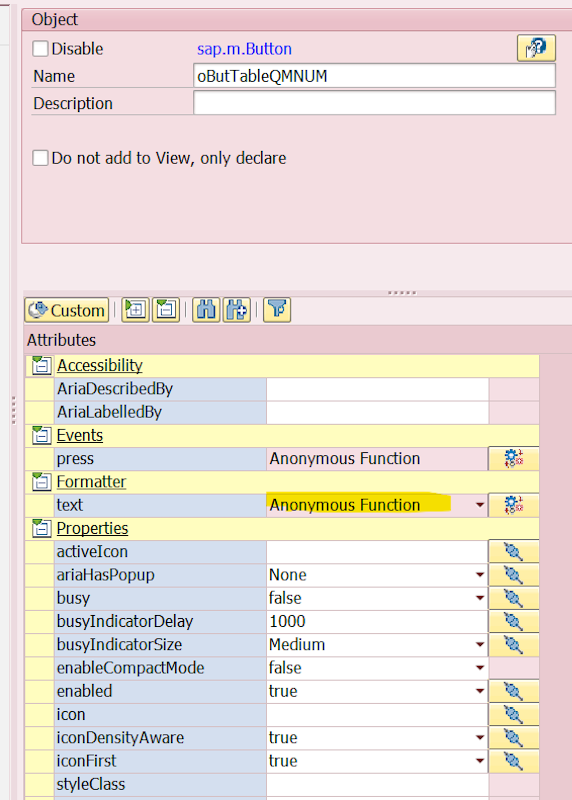This screenshot has width=572, height=800.
Task: Open the text formatter dropdown arrow
Action: click(x=480, y=505)
